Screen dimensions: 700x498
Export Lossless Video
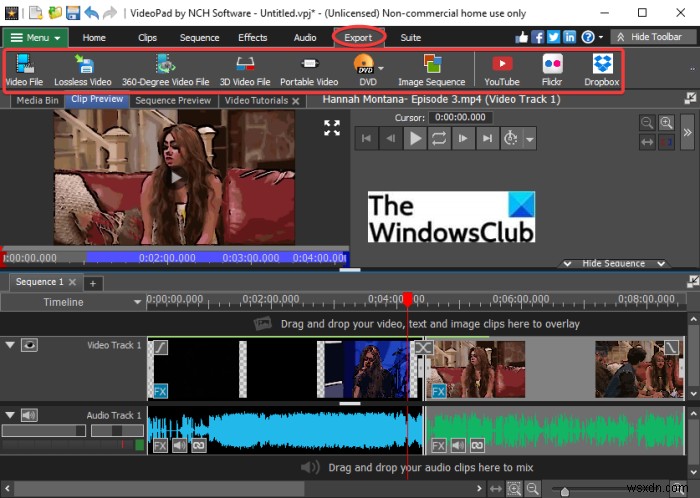tap(83, 70)
